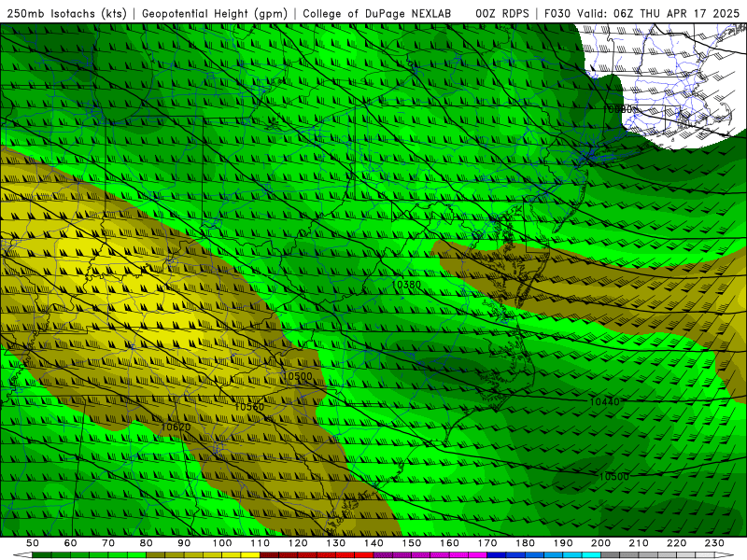
Task: Click the "Geopotential Height (gpm)" header text
Action: tap(215, 14)
